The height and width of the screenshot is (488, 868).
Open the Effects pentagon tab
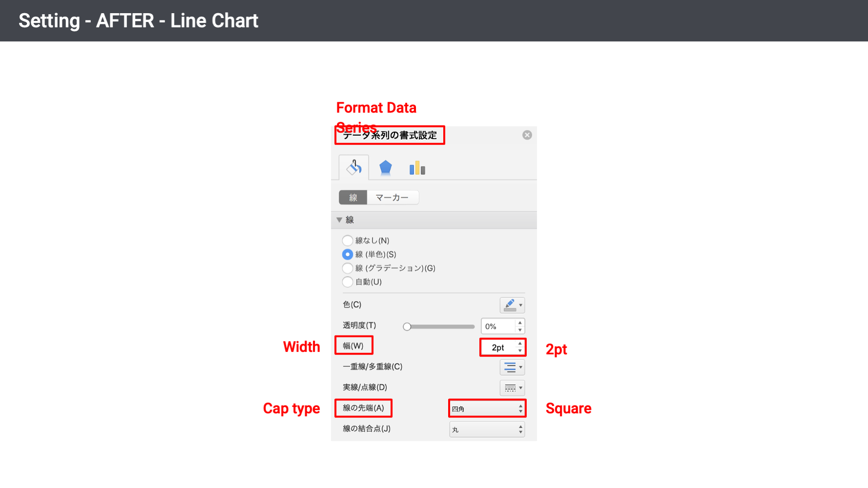[385, 168]
